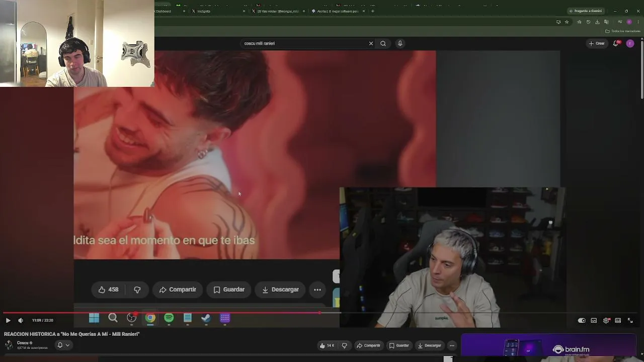The height and width of the screenshot is (362, 644).
Task: Open Todos los marcadores bookmarks folder
Action: [x=623, y=31]
